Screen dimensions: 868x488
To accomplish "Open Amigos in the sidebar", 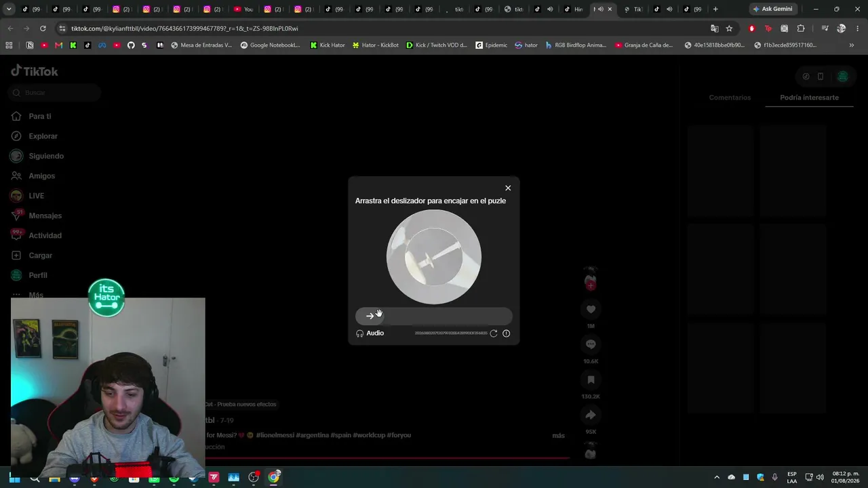I will (33, 176).
